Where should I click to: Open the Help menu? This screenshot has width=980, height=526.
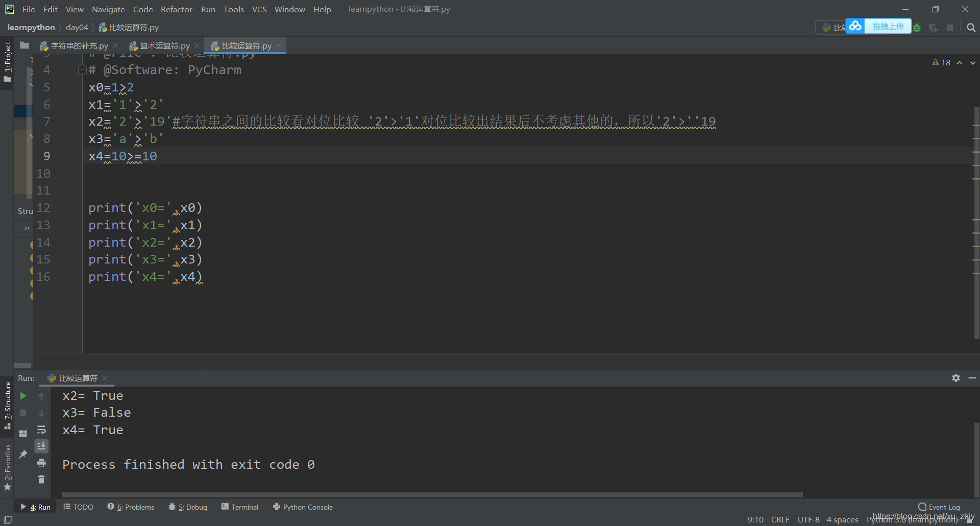coord(322,9)
